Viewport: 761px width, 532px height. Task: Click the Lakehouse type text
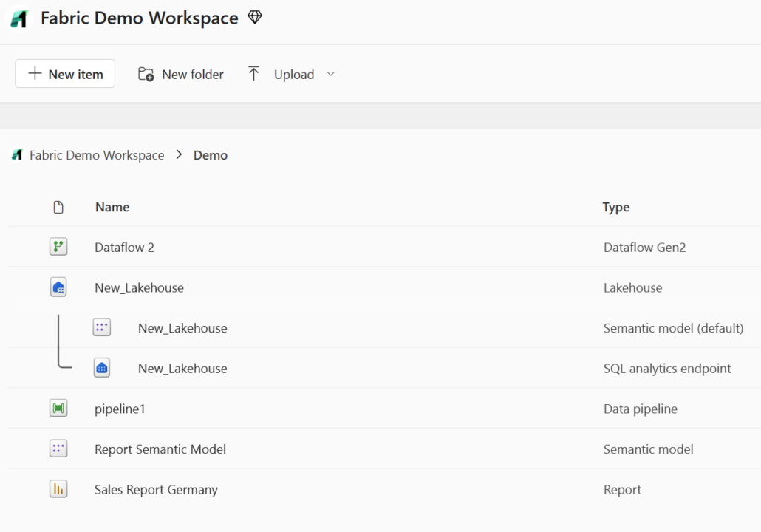[x=633, y=288]
